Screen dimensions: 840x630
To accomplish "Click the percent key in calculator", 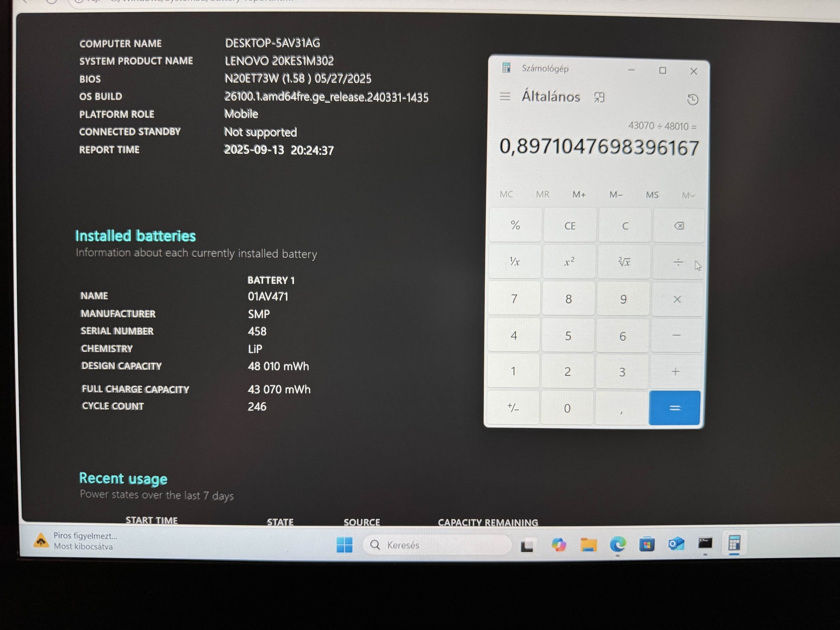I will pyautogui.click(x=515, y=225).
